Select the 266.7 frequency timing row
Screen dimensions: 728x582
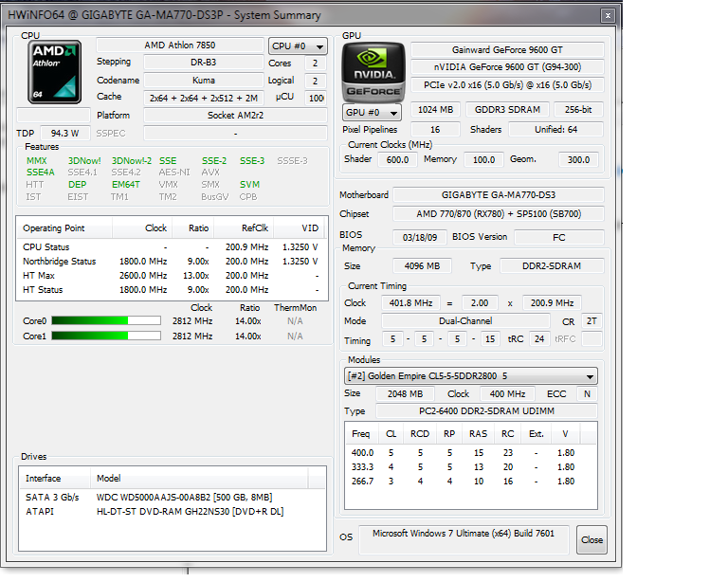tap(471, 482)
